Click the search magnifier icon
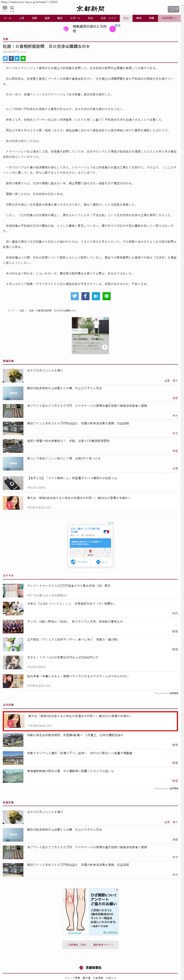 (x=12, y=8)
